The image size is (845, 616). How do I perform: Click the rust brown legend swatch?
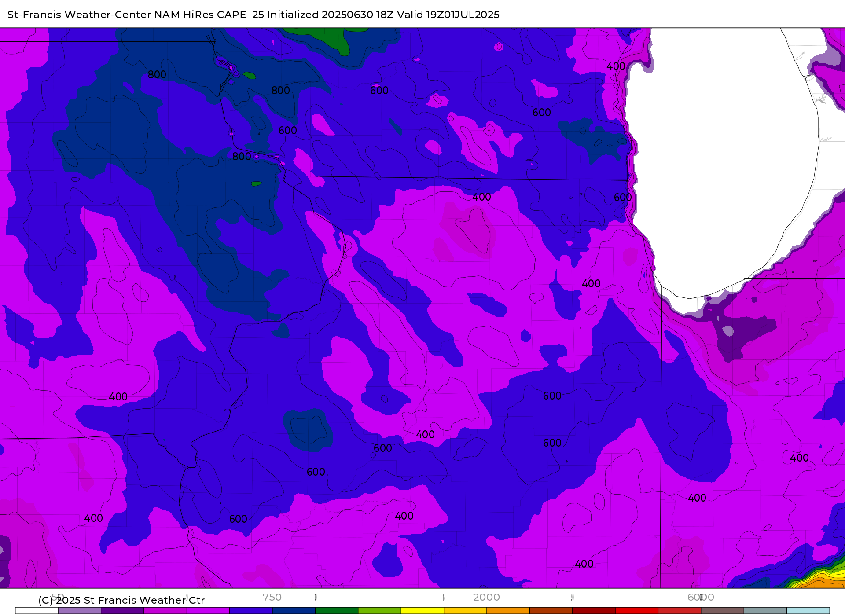coord(551,611)
